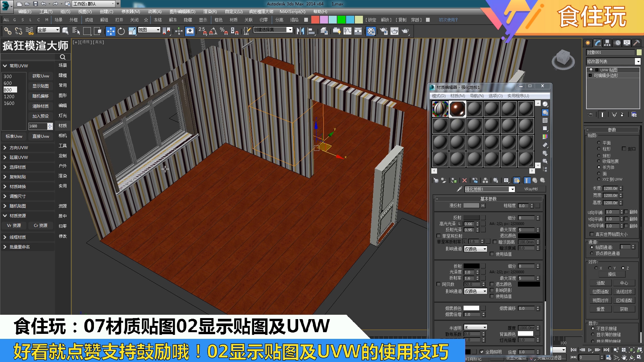The height and width of the screenshot is (362, 644).
Task: Open the 渲染(R) menu
Action: tap(210, 12)
